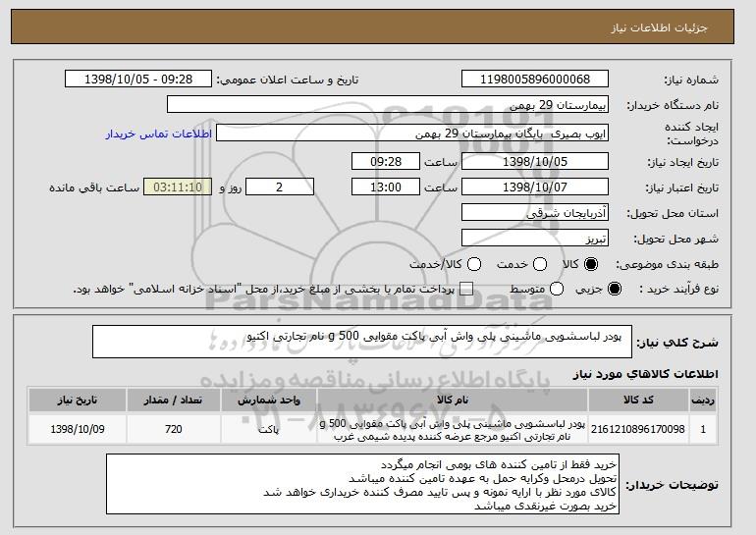Click the توضیحات خریدار label
Screen dimensions: 756x535
pyautogui.click(x=672, y=484)
